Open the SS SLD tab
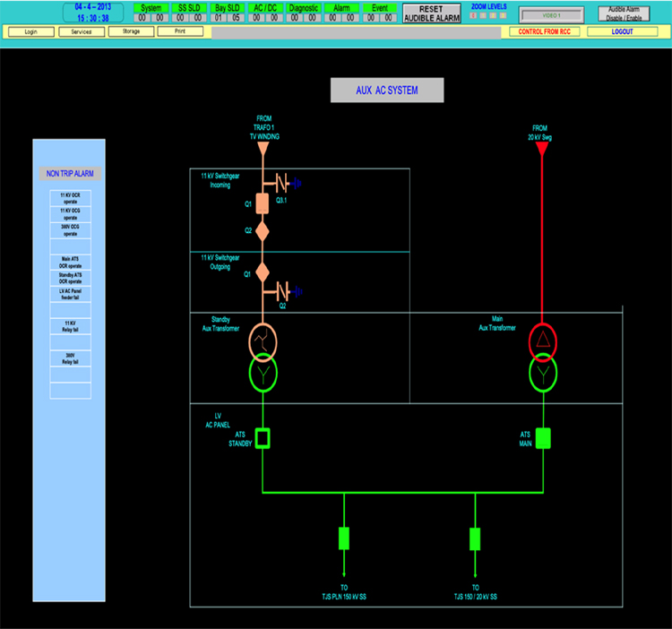The width and height of the screenshot is (672, 629). tap(189, 7)
